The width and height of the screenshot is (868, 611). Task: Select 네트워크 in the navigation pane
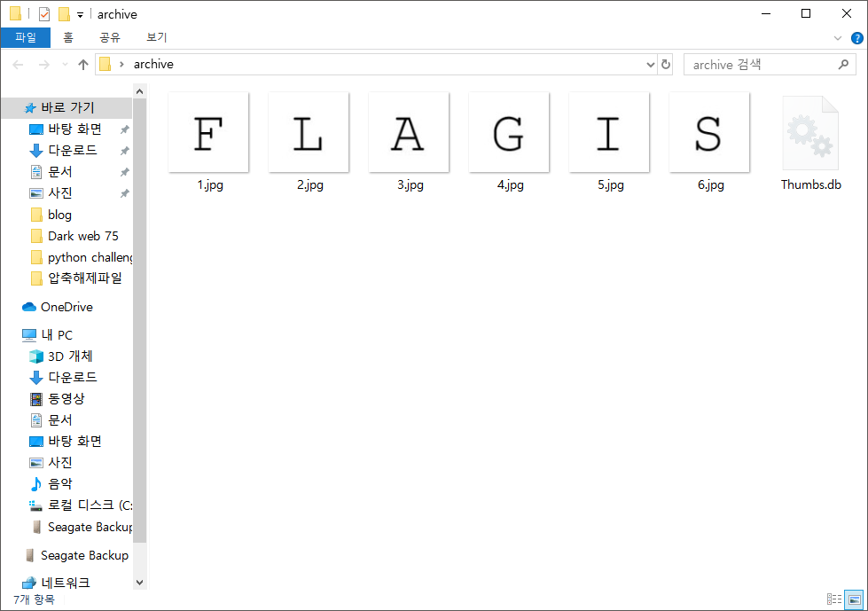pyautogui.click(x=66, y=583)
